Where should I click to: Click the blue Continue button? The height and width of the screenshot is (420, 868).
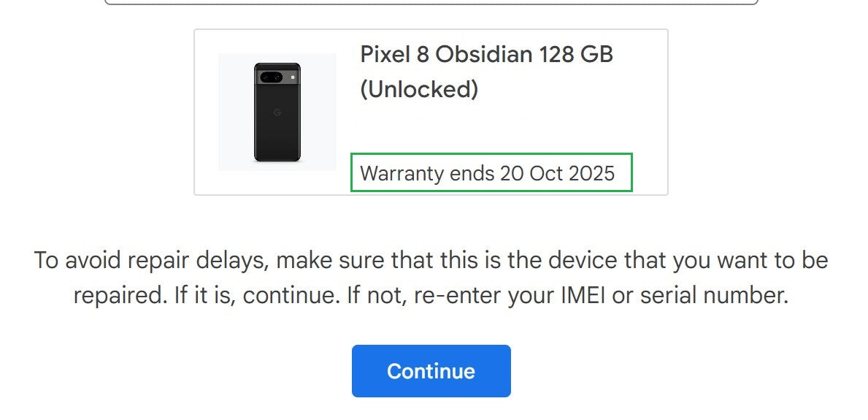pyautogui.click(x=431, y=371)
